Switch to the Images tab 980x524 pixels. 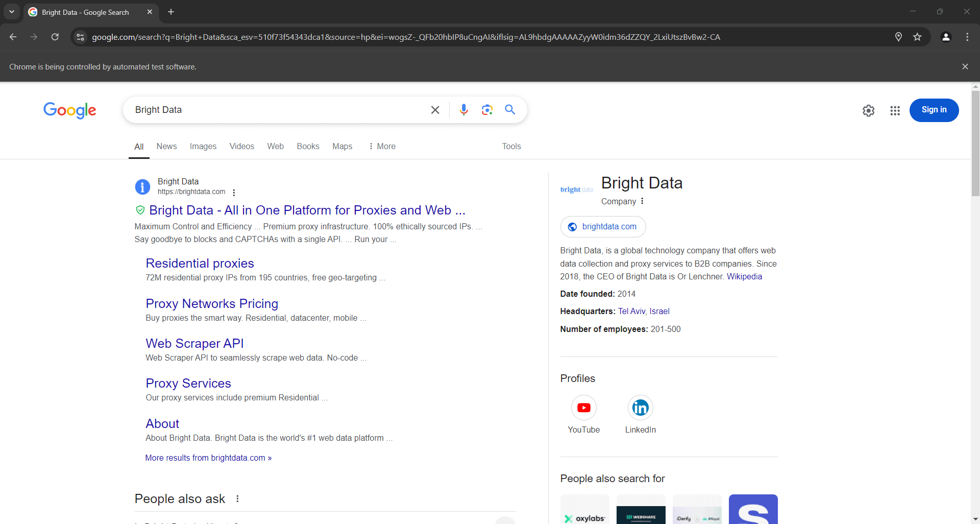point(203,146)
